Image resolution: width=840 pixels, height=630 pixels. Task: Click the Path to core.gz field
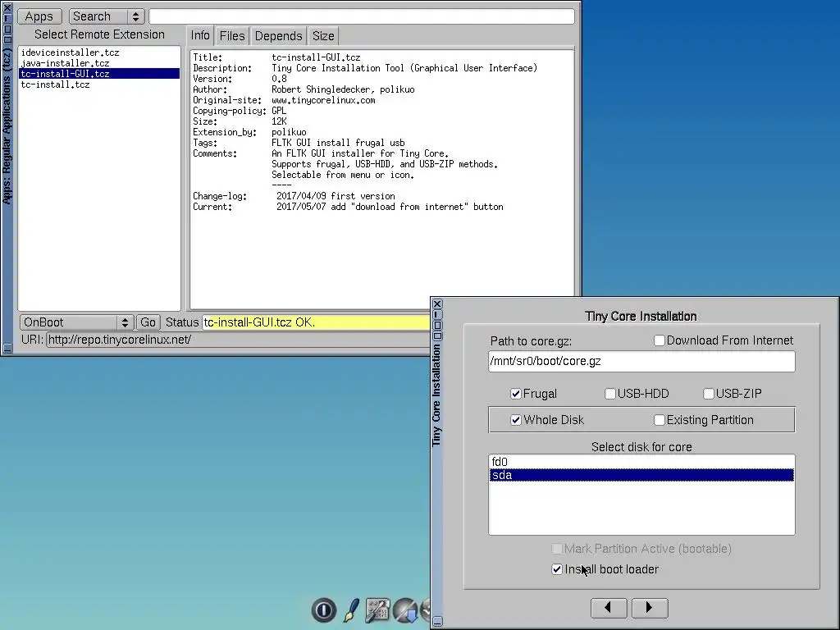point(641,361)
